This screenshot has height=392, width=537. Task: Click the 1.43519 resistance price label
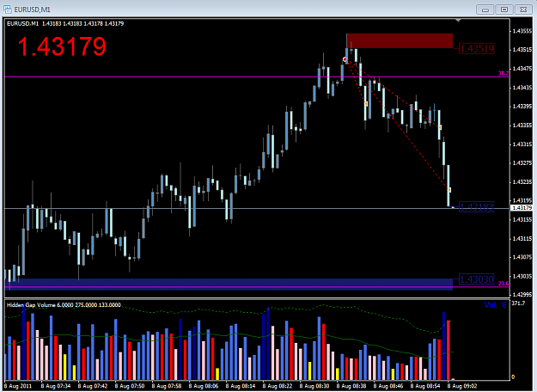point(476,49)
